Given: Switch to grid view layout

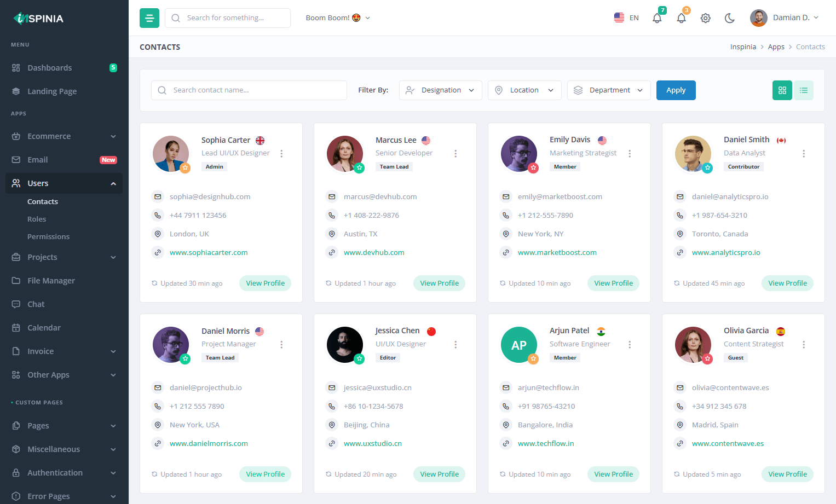Looking at the screenshot, I should click(x=782, y=90).
